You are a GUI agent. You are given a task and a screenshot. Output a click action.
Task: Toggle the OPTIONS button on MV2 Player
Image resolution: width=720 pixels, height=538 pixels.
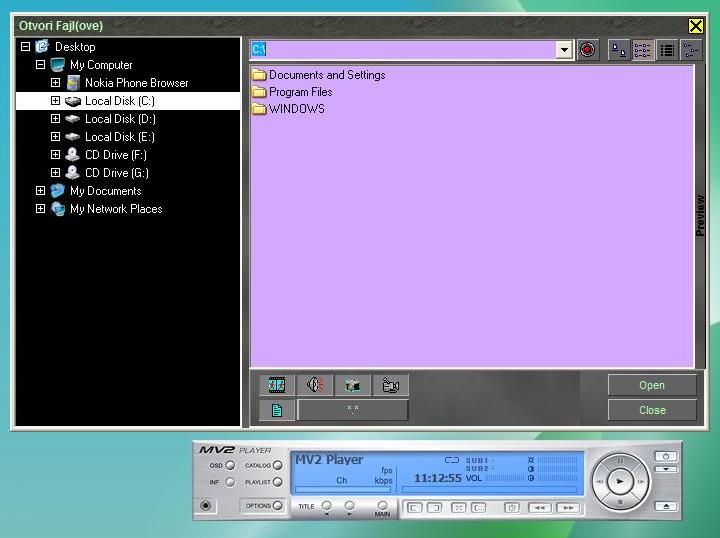point(277,505)
